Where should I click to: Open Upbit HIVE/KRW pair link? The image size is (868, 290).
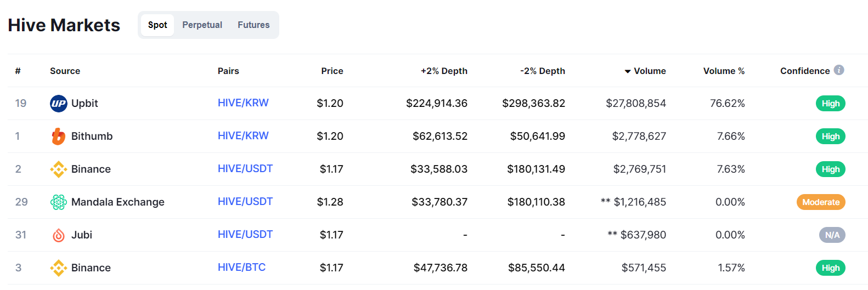pyautogui.click(x=243, y=103)
